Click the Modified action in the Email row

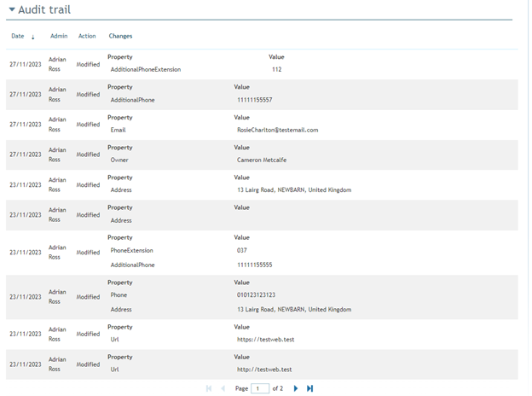tap(88, 125)
